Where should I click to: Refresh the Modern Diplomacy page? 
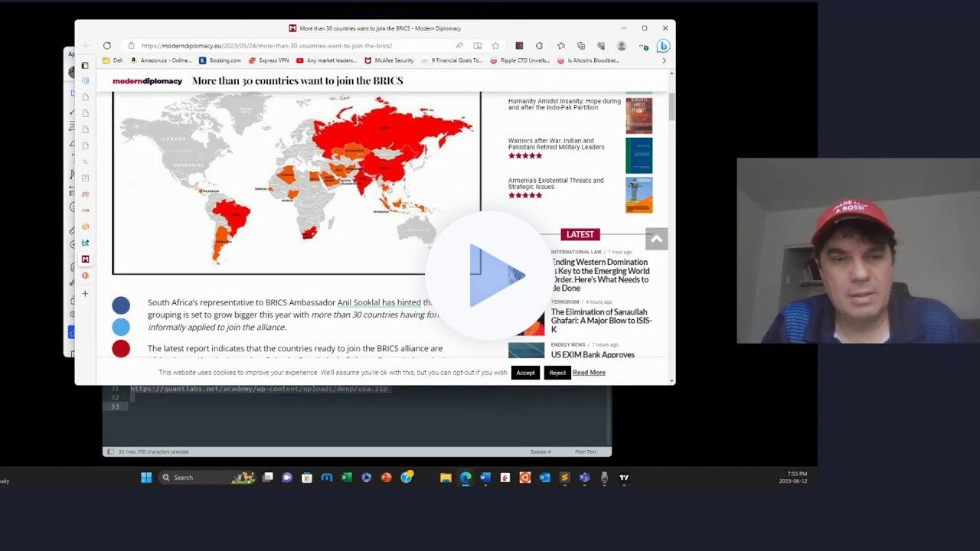coord(106,46)
